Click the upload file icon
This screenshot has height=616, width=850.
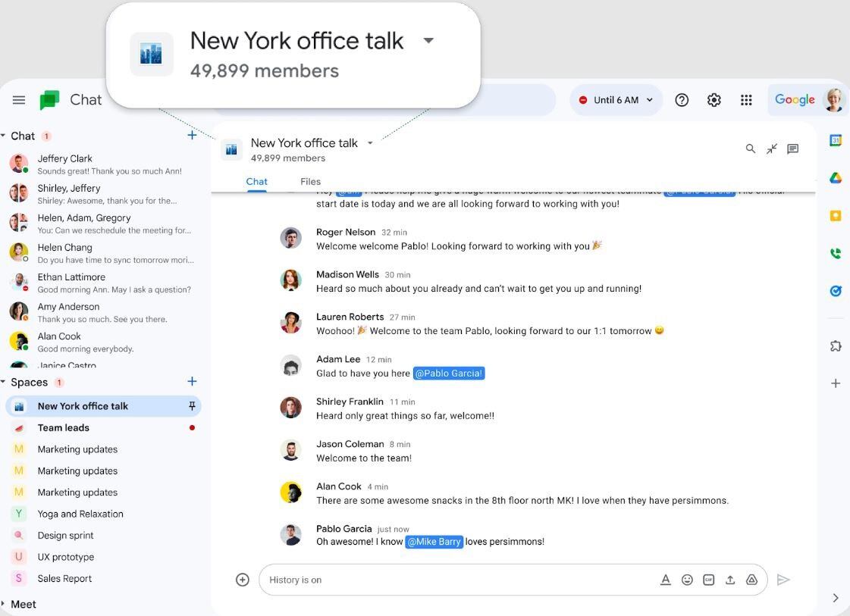tap(730, 580)
